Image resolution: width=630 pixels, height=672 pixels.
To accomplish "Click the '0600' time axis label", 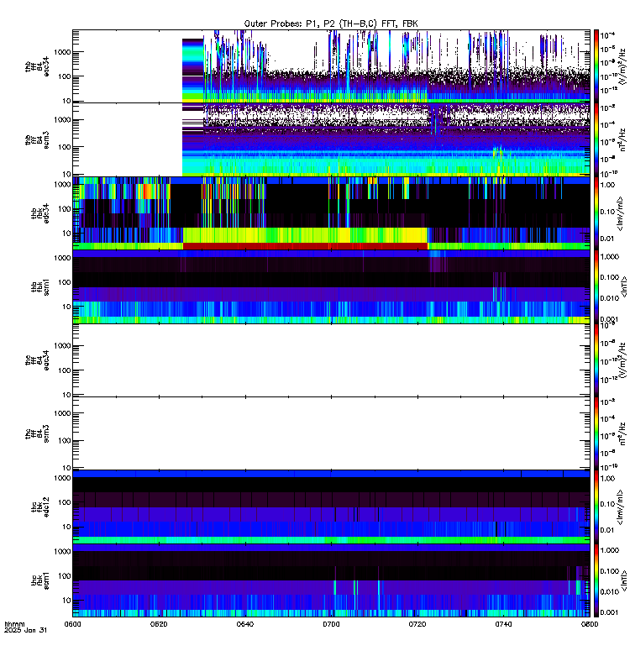I will click(x=72, y=624).
